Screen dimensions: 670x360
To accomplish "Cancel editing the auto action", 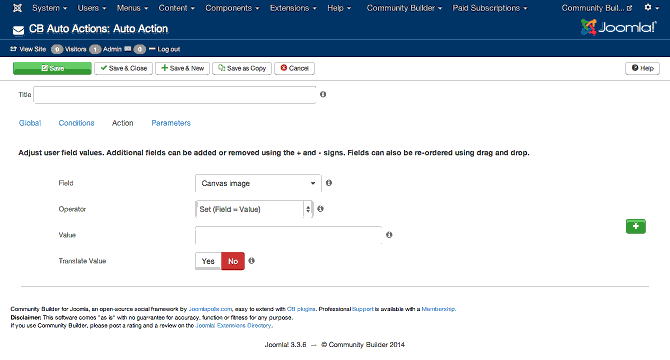I will (294, 68).
